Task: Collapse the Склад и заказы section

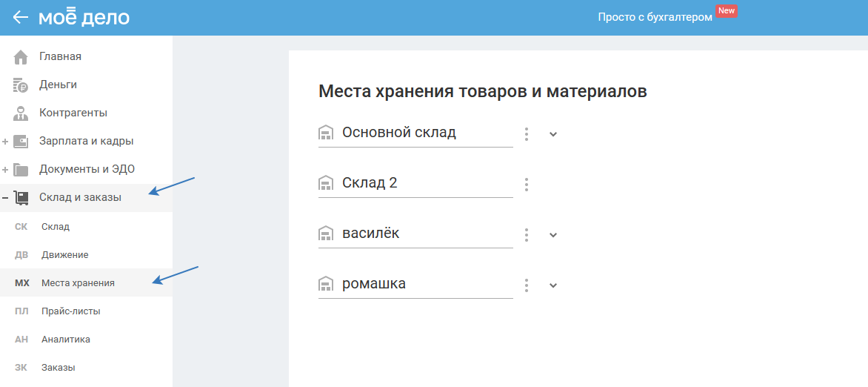Action: click(x=5, y=197)
